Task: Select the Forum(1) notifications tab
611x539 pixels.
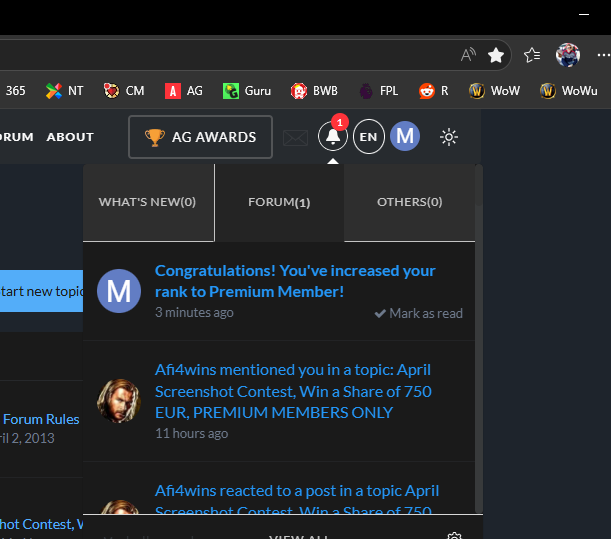Action: [x=279, y=202]
